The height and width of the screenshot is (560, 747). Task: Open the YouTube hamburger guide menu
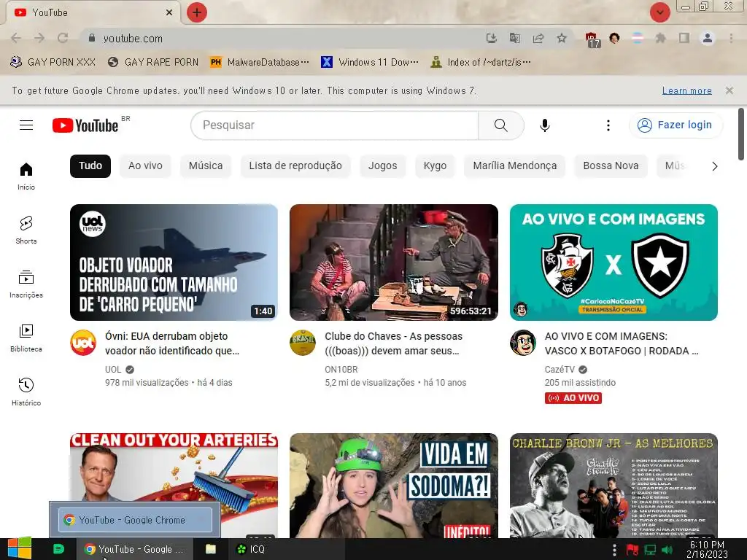26,125
